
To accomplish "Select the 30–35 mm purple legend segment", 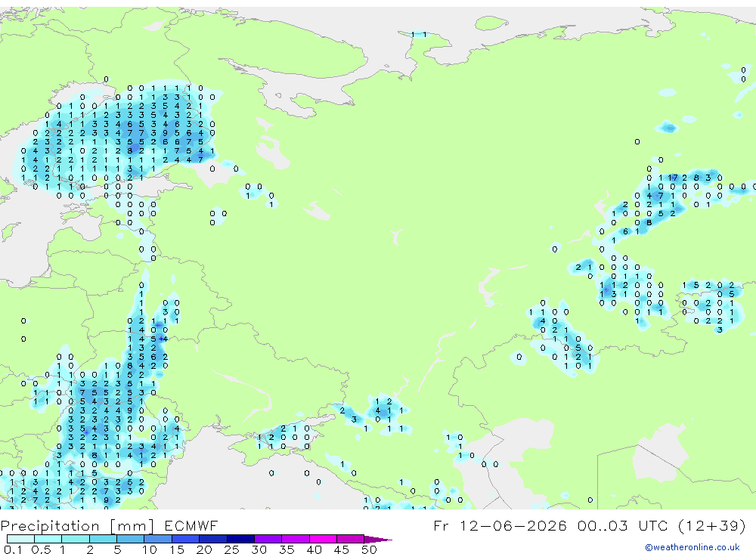I will coord(268,539).
